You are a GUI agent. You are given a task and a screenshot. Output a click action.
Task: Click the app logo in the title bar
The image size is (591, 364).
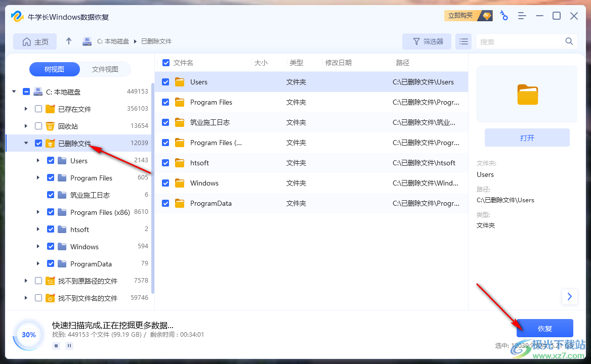click(17, 17)
